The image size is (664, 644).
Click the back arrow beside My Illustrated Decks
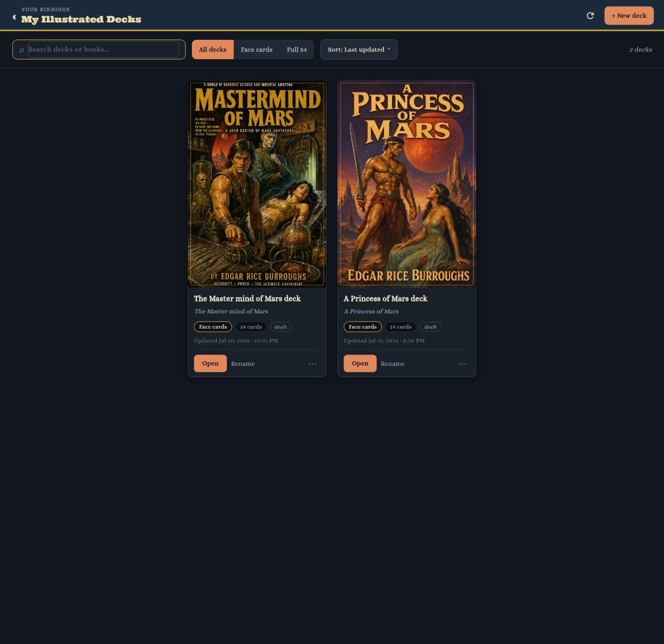click(x=14, y=17)
